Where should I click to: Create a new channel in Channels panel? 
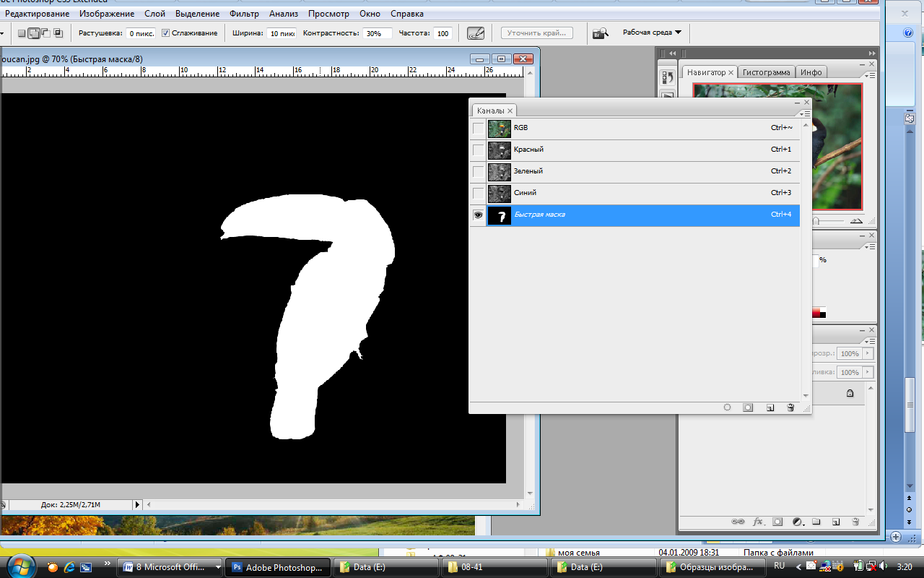(x=770, y=407)
